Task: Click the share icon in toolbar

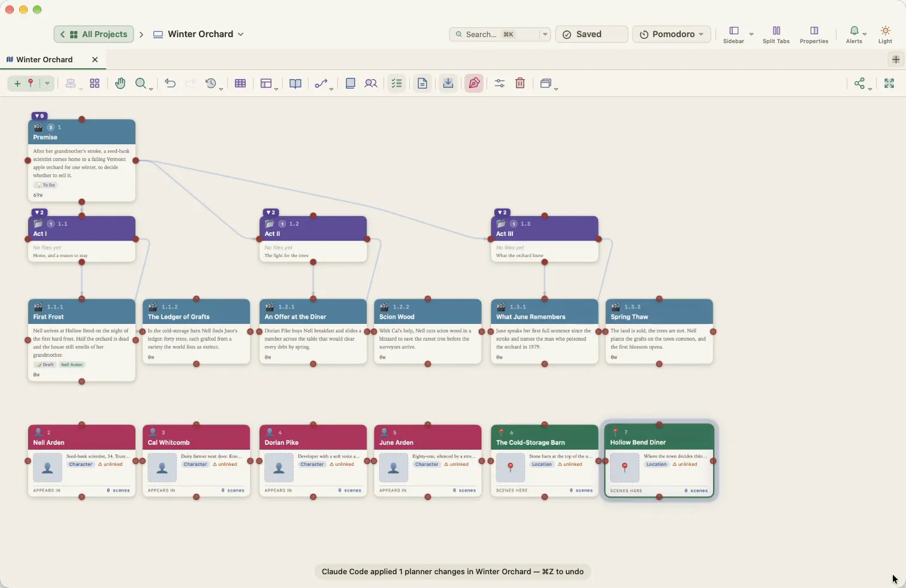Action: pyautogui.click(x=860, y=83)
